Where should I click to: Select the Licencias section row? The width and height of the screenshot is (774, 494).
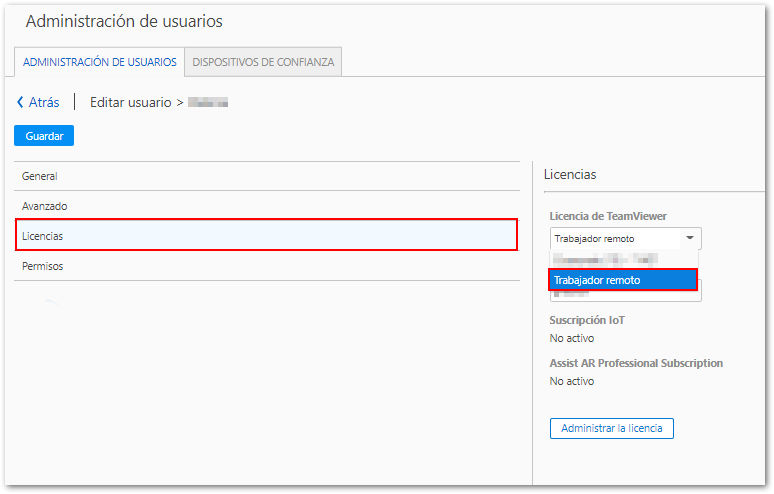[x=267, y=235]
